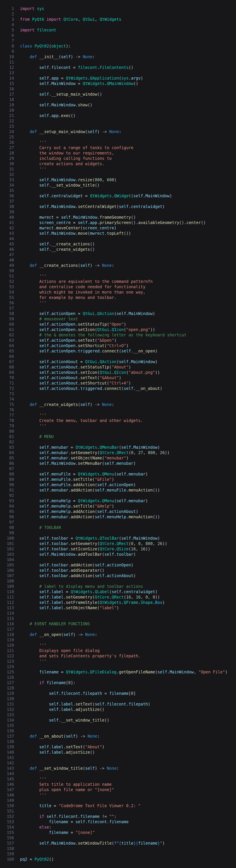Select "self.filecont = filecont.FileContents()" line
The height and width of the screenshot is (868, 236).
tap(86, 67)
